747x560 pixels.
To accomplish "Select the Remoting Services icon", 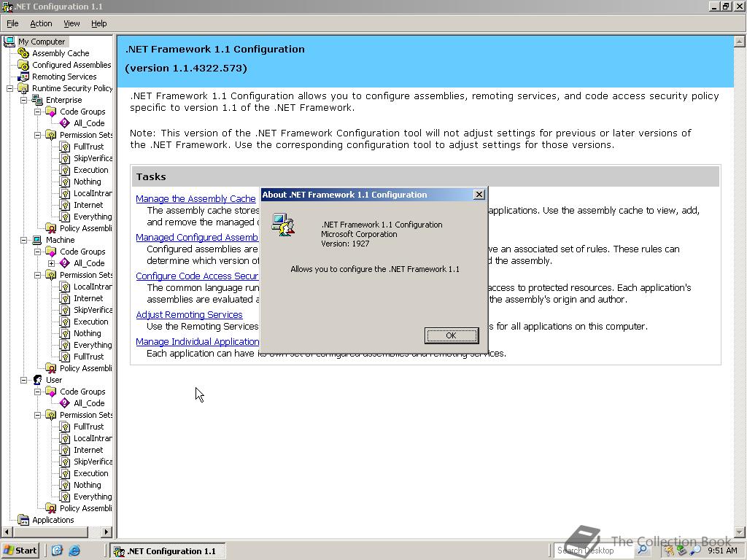I will coord(23,77).
